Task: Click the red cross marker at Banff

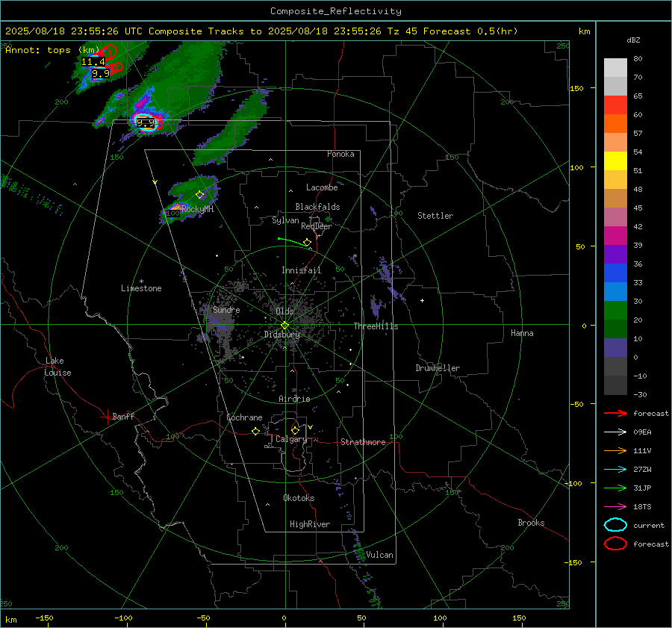Action: pos(106,417)
